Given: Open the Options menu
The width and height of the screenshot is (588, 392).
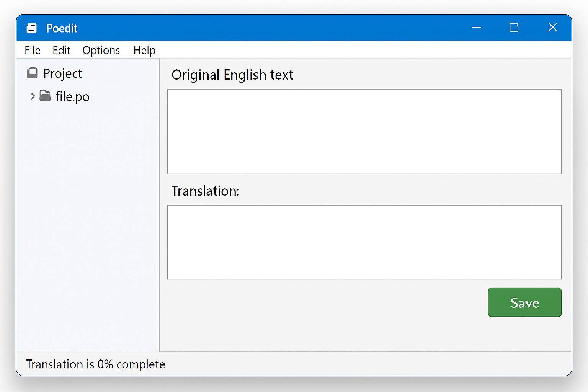Looking at the screenshot, I should (x=101, y=50).
